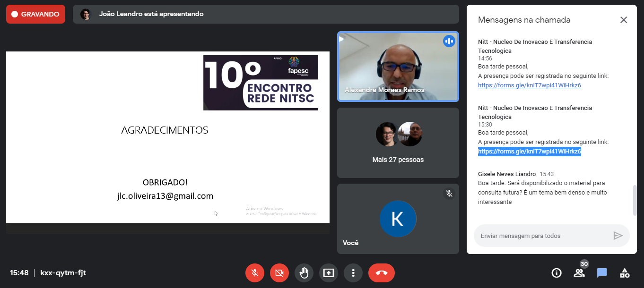Toggle the chat panel icon
This screenshot has height=288, width=644.
(602, 273)
